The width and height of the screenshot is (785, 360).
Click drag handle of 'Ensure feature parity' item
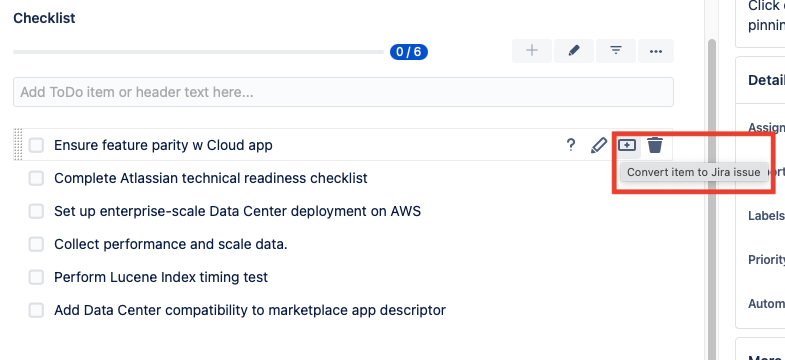tap(18, 145)
